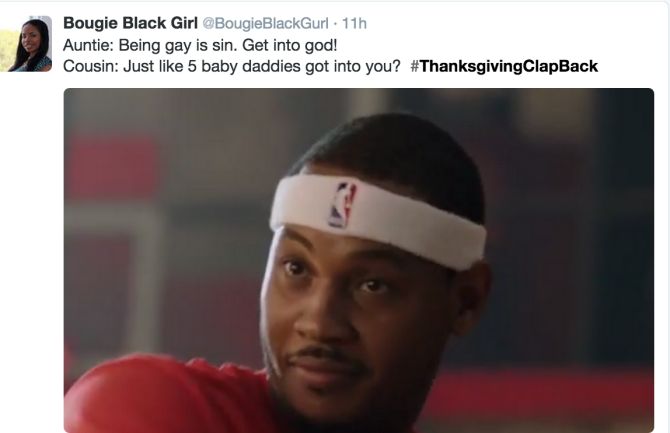Open the @BougieBlackGurl handle link
This screenshot has width=670, height=433.
[265, 24]
